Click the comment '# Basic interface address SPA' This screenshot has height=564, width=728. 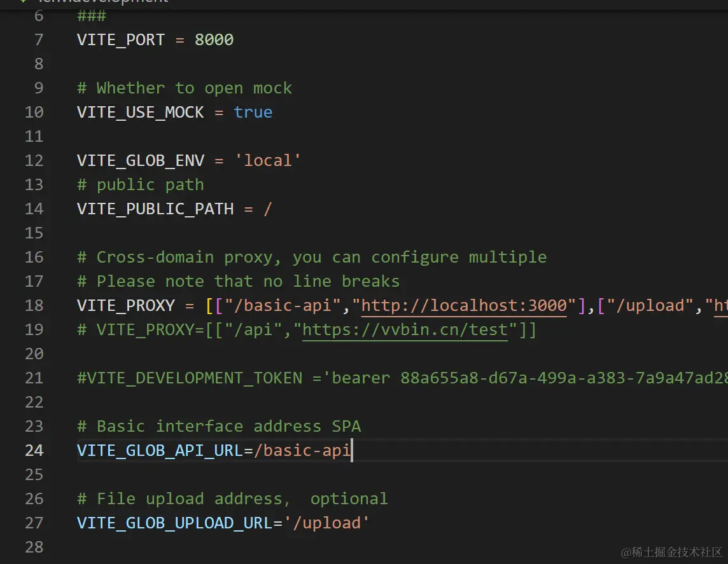point(219,426)
